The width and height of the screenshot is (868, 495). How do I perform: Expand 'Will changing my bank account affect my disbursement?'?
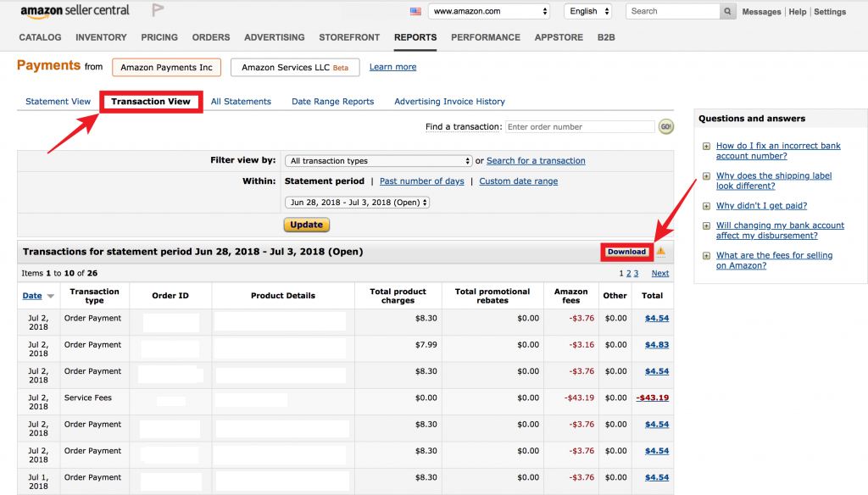coord(706,226)
